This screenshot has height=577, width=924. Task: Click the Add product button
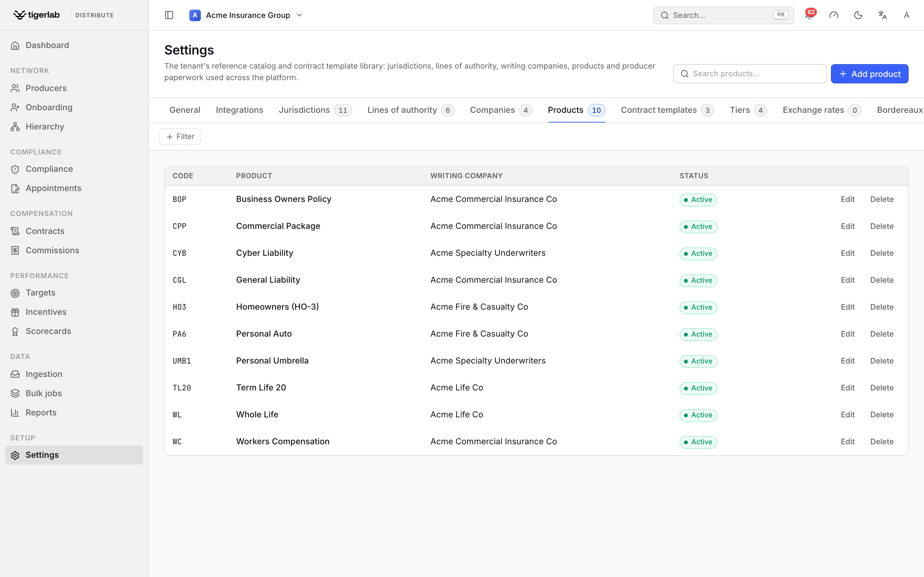(869, 74)
